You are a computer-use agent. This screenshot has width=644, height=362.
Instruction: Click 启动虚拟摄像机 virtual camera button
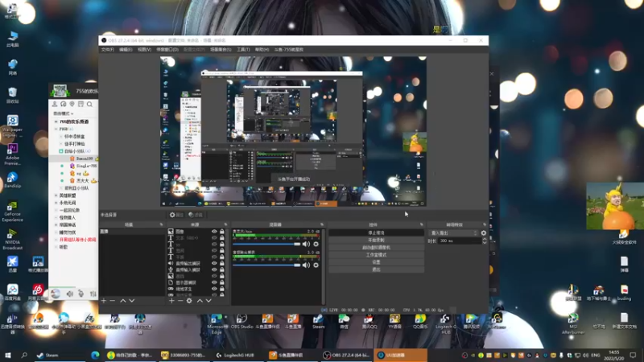point(376,248)
